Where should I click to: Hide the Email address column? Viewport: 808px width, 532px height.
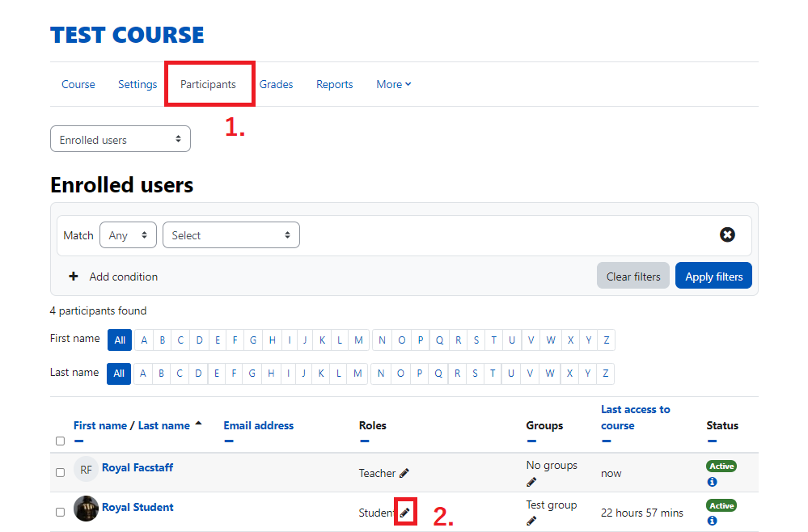pyautogui.click(x=229, y=441)
